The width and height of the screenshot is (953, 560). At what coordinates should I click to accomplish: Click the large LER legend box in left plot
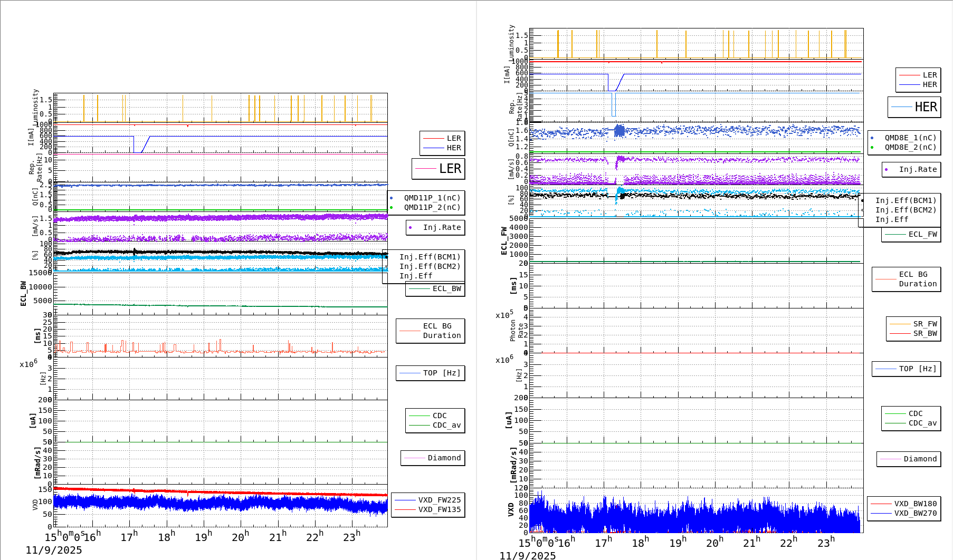(x=439, y=169)
